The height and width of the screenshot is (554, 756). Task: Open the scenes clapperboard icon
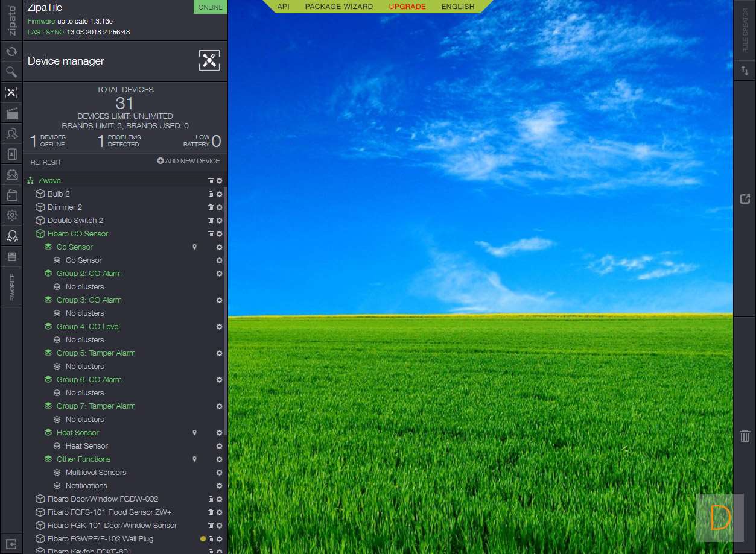pyautogui.click(x=11, y=113)
